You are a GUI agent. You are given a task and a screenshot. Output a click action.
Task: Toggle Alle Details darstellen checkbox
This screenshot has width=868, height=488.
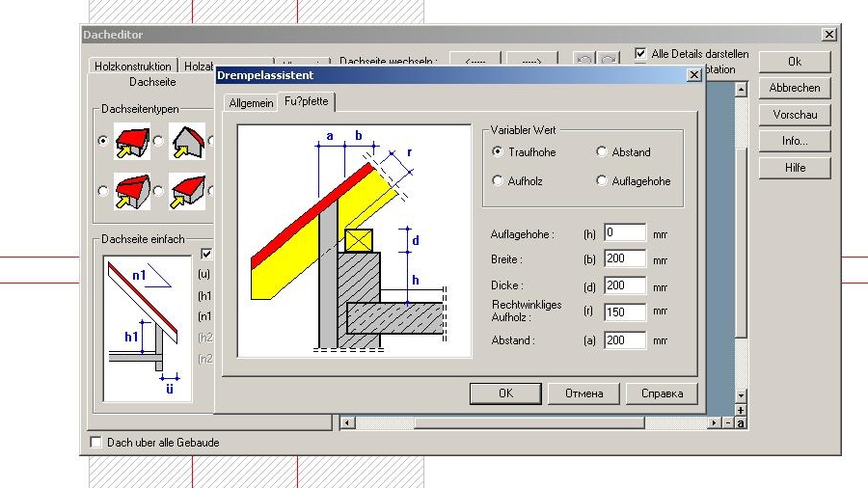coord(641,54)
